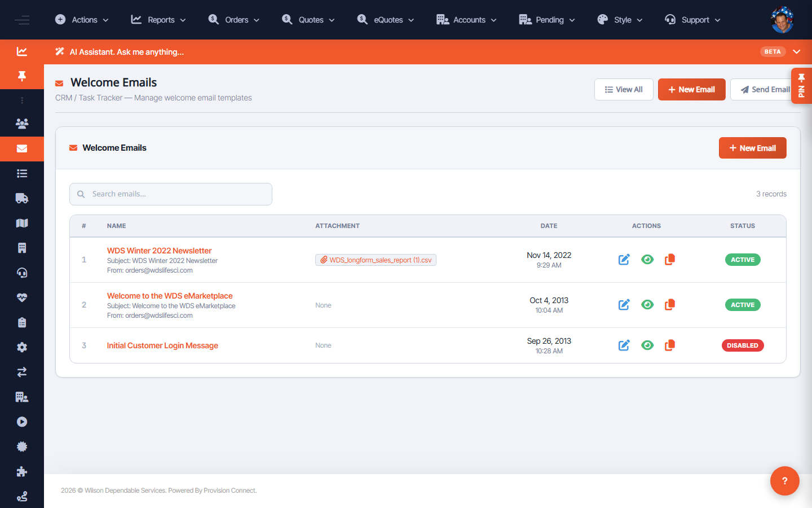The height and width of the screenshot is (508, 812).
Task: Toggle ACTIVE status of Welcome to the WDS eMarketplace
Action: click(743, 305)
